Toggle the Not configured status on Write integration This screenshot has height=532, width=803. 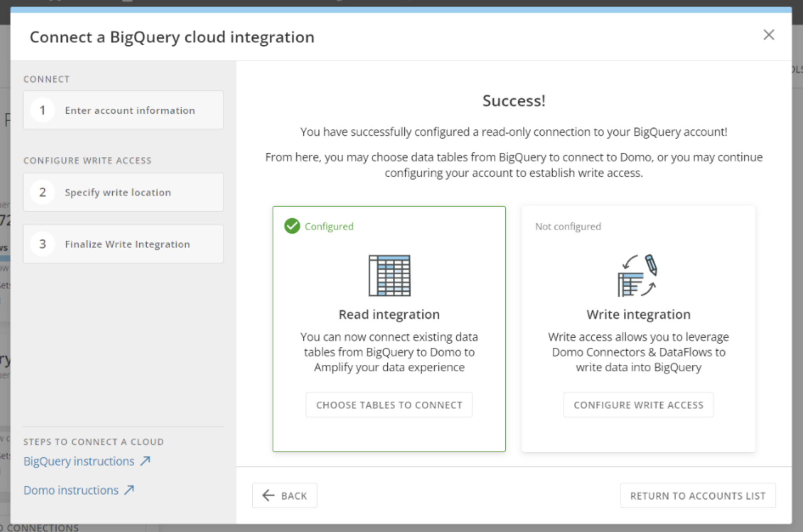(568, 226)
